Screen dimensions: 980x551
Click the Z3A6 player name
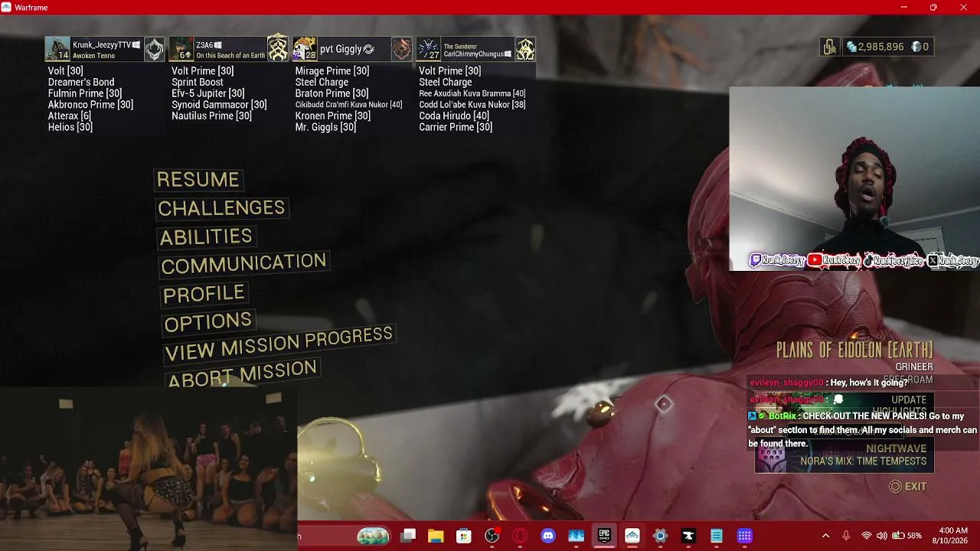pos(204,45)
